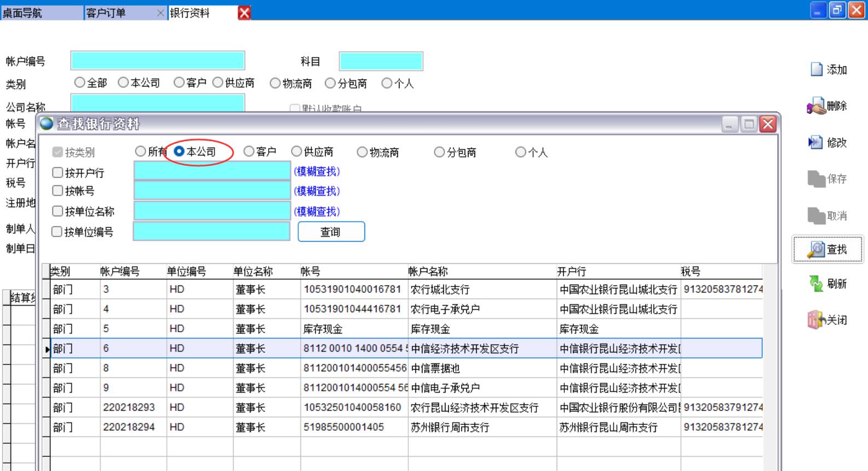Close the 查找银行资料 dialog window
The image size is (868, 471).
tap(768, 125)
